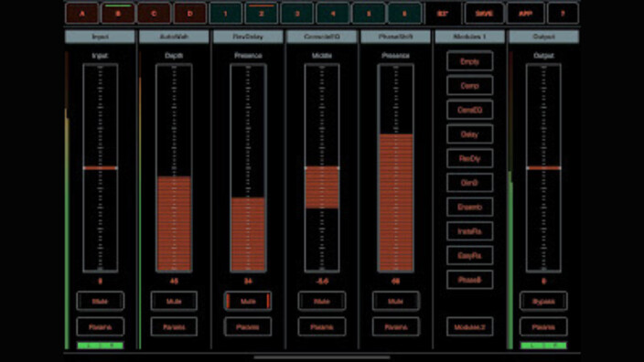Toggle Bypass on Output channel

coord(543,302)
